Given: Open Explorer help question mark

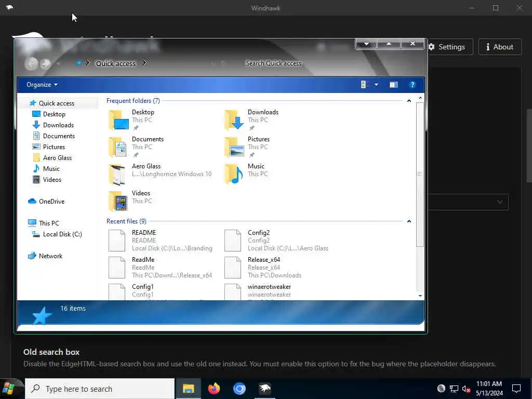Looking at the screenshot, I should click(413, 85).
